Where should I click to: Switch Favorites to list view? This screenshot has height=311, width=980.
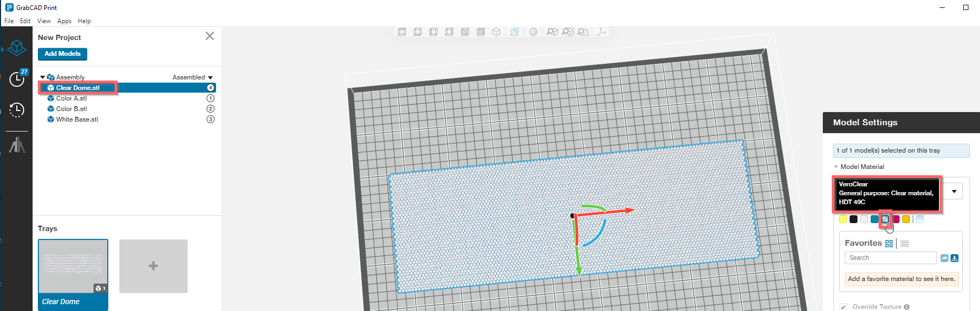(x=904, y=244)
